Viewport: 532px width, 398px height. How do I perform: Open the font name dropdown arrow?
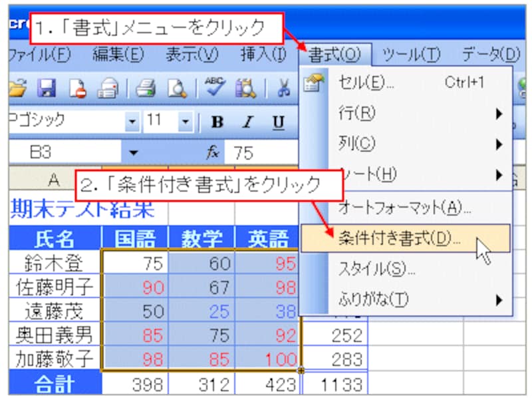(132, 121)
